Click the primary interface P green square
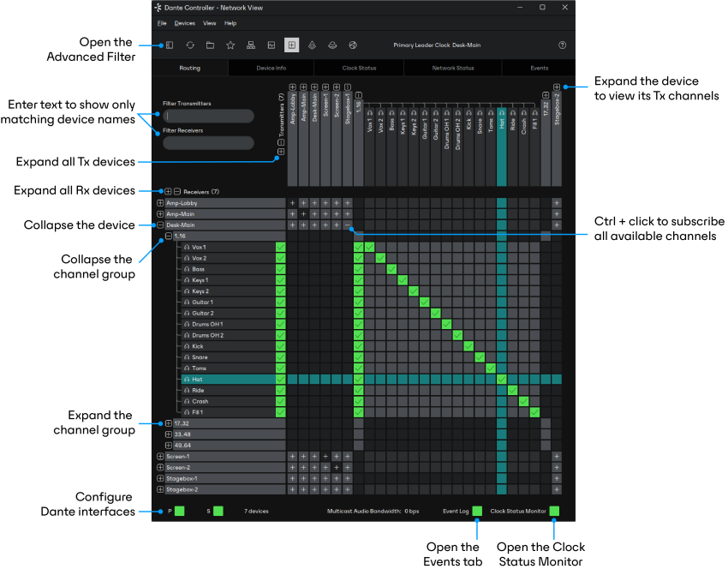This screenshot has height=569, width=728. point(179,511)
